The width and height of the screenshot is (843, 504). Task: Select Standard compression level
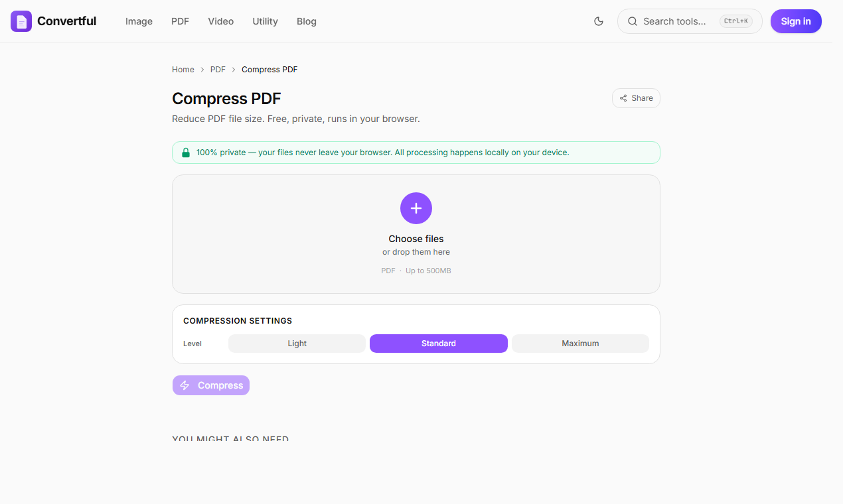point(438,344)
